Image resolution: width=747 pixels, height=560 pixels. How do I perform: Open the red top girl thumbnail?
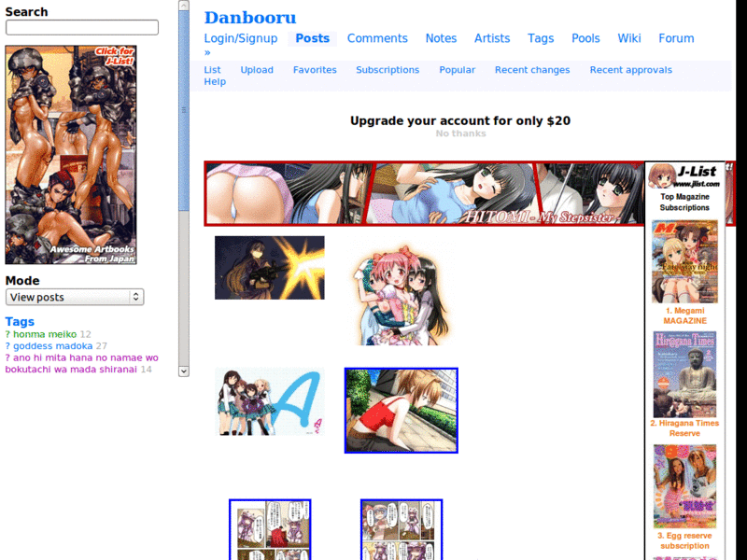[402, 411]
